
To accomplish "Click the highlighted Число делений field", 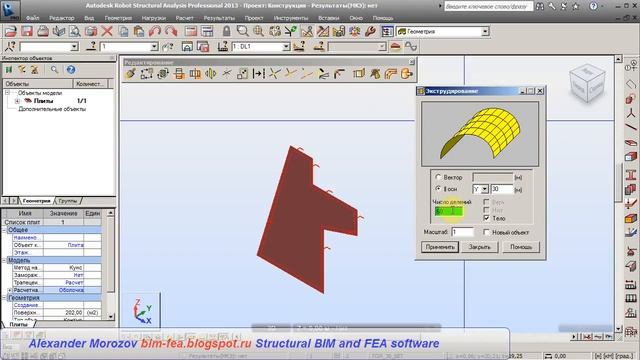I will [x=449, y=211].
